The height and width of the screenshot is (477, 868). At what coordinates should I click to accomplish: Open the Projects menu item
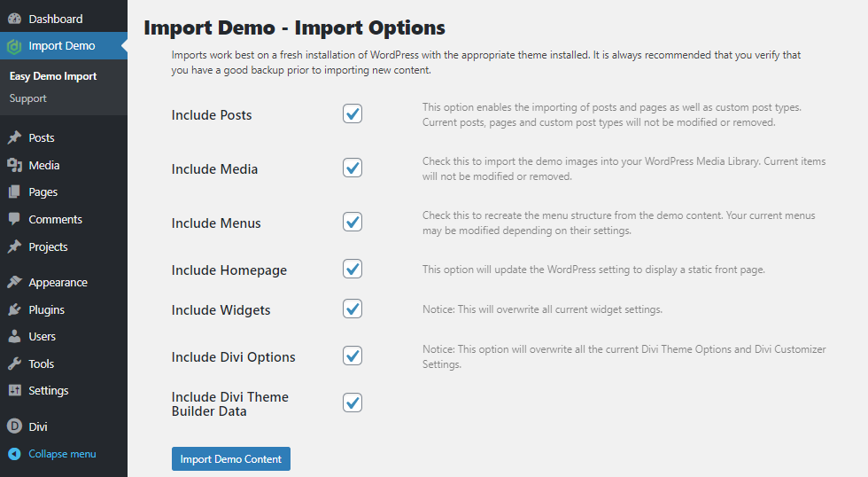tap(48, 247)
